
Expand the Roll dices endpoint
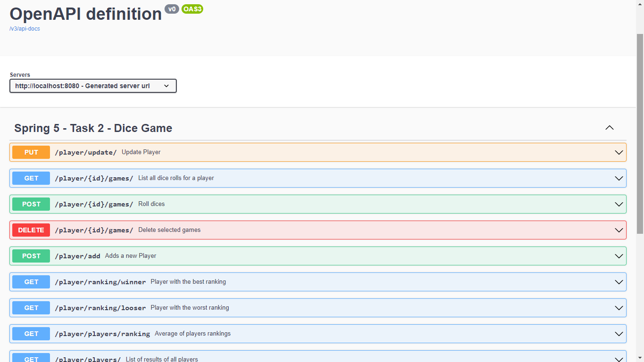pyautogui.click(x=619, y=204)
